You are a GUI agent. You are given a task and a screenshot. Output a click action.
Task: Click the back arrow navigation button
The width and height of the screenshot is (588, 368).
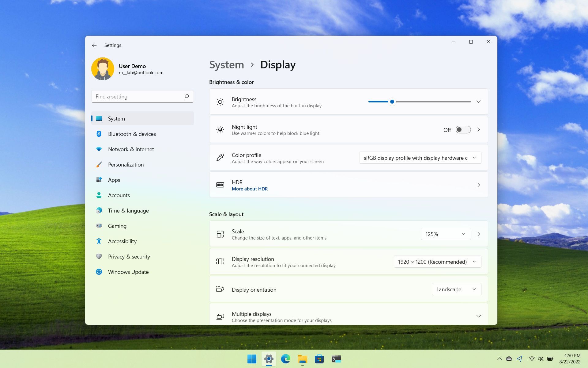pyautogui.click(x=93, y=45)
